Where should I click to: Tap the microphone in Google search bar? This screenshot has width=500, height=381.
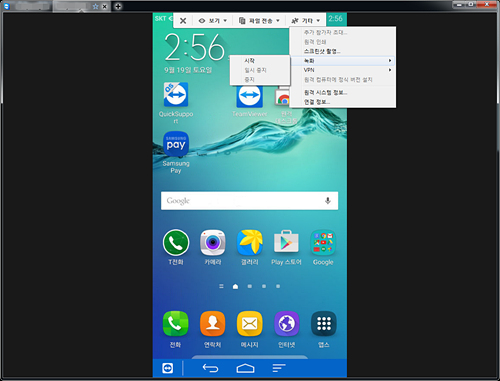pos(328,201)
